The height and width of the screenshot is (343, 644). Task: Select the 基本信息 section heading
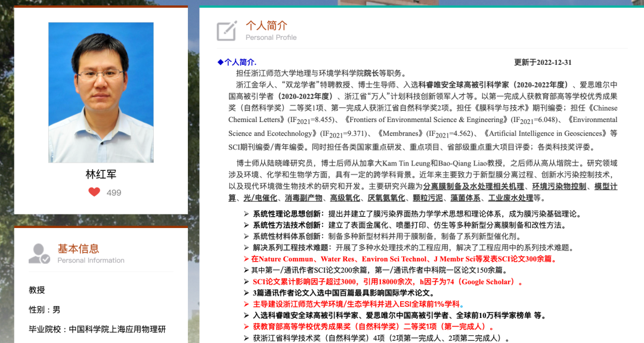tap(78, 248)
